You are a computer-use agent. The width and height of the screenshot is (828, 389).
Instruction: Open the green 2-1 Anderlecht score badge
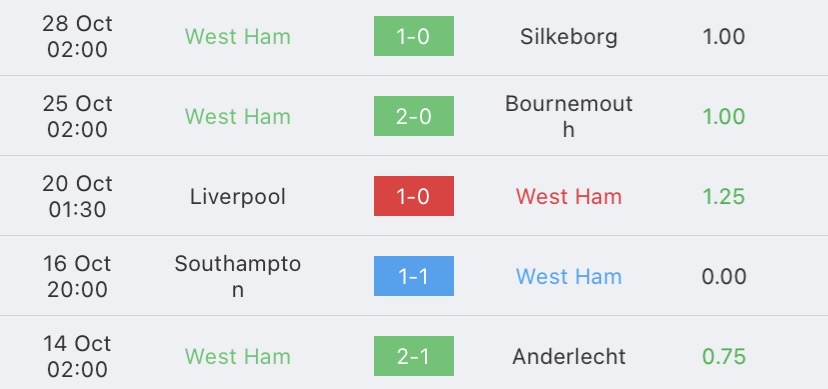413,356
